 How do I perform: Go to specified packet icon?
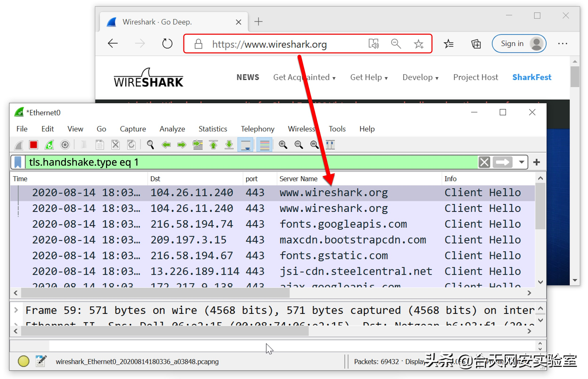(x=198, y=145)
